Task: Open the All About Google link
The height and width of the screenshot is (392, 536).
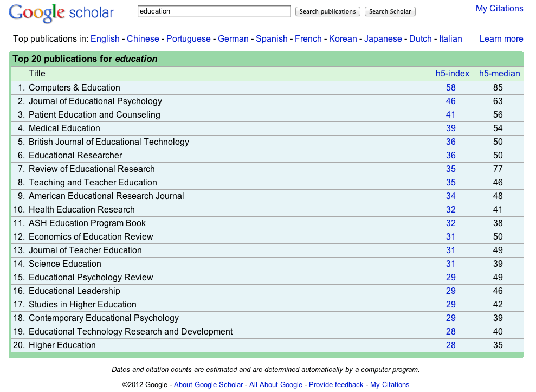Action: point(275,384)
